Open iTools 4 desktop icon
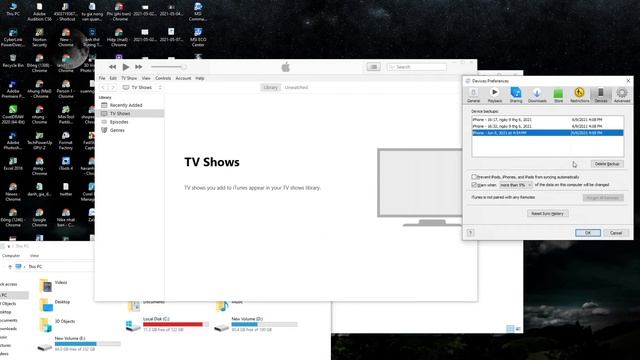640x360 pixels. pos(66,163)
